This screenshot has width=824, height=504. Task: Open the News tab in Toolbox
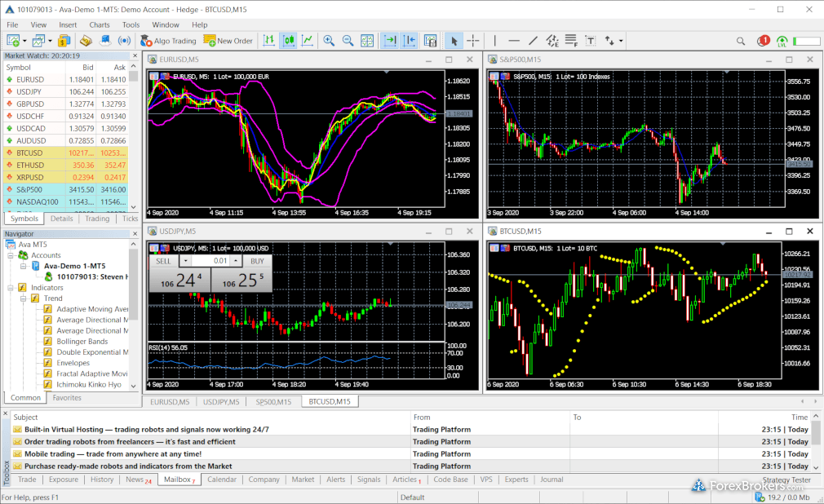[x=138, y=480]
